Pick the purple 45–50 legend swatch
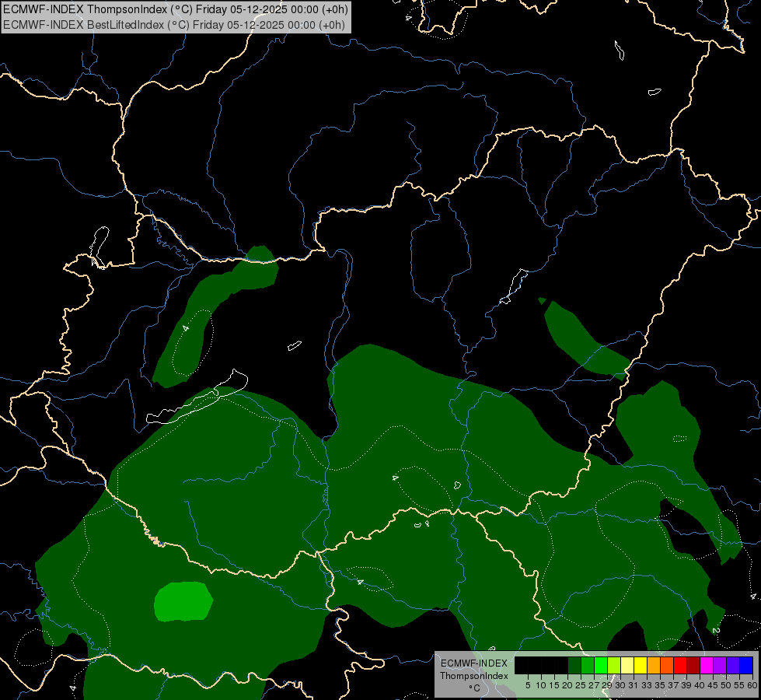This screenshot has width=761, height=700. (721, 665)
